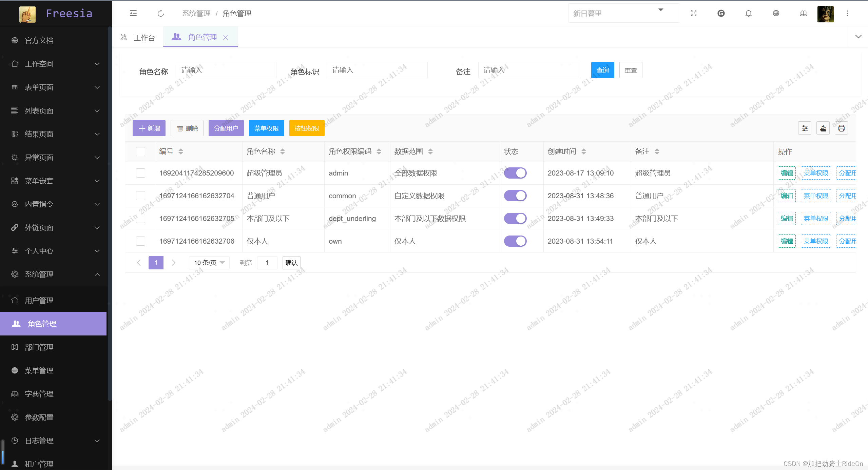Sort by 角色权限编码 column arrows
Screen dimensions: 868x470
379,151
